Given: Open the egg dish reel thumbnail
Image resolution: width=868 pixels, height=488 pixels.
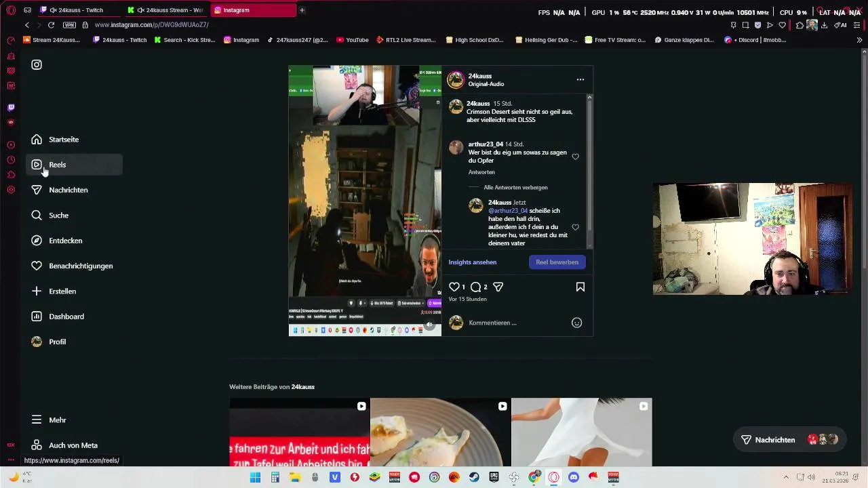Looking at the screenshot, I should pyautogui.click(x=441, y=432).
